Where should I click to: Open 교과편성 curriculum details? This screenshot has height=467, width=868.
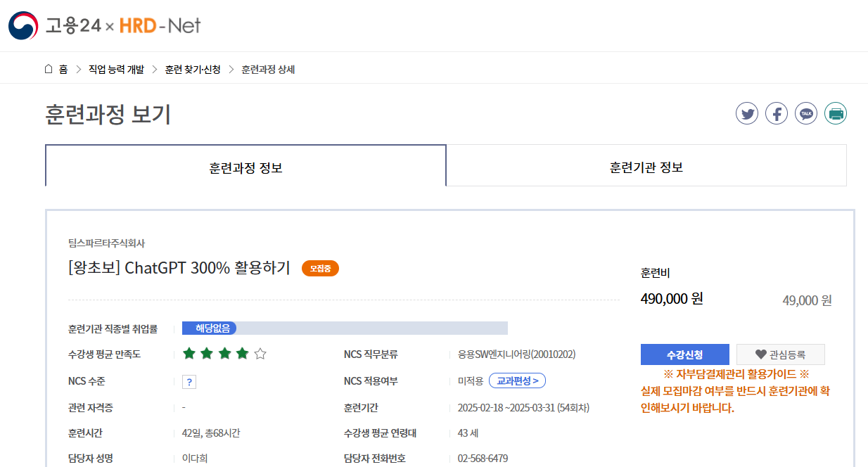tap(517, 381)
